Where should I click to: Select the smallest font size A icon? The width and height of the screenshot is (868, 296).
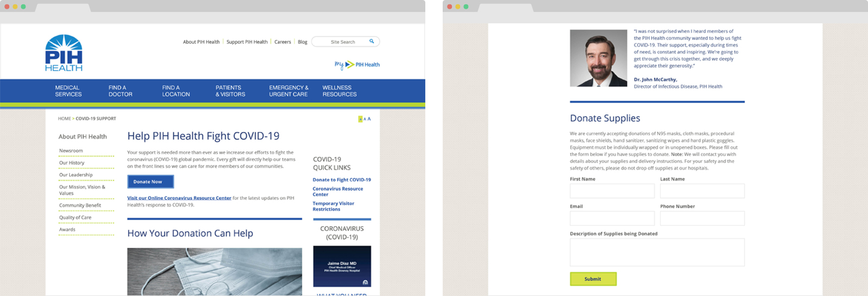[x=360, y=119]
